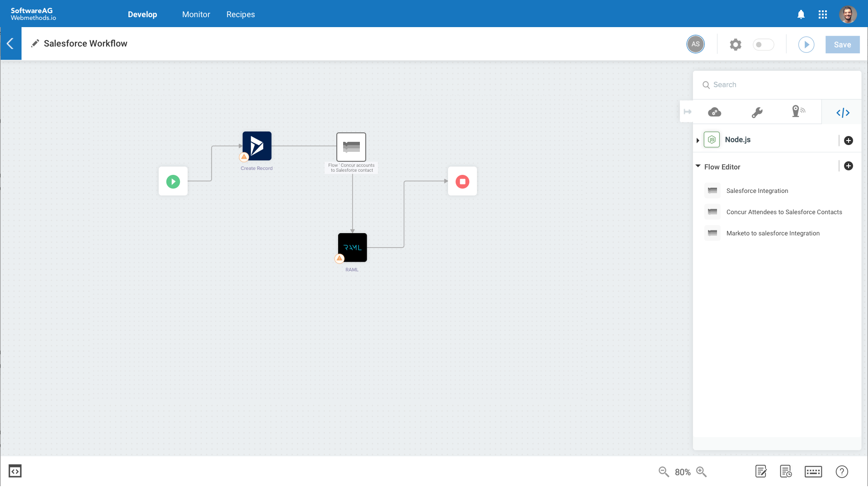
Task: Zoom out the canvas
Action: click(x=663, y=472)
